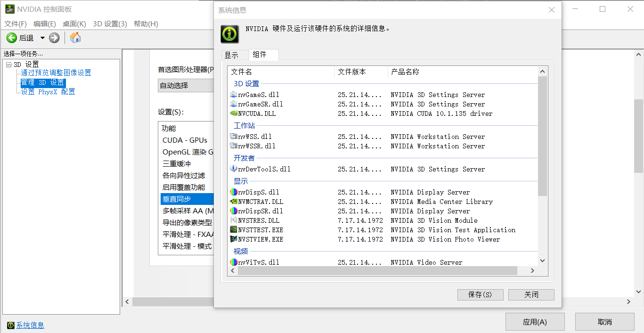Click the 取消 button
Viewport: 644px width, 333px height.
pyautogui.click(x=604, y=322)
